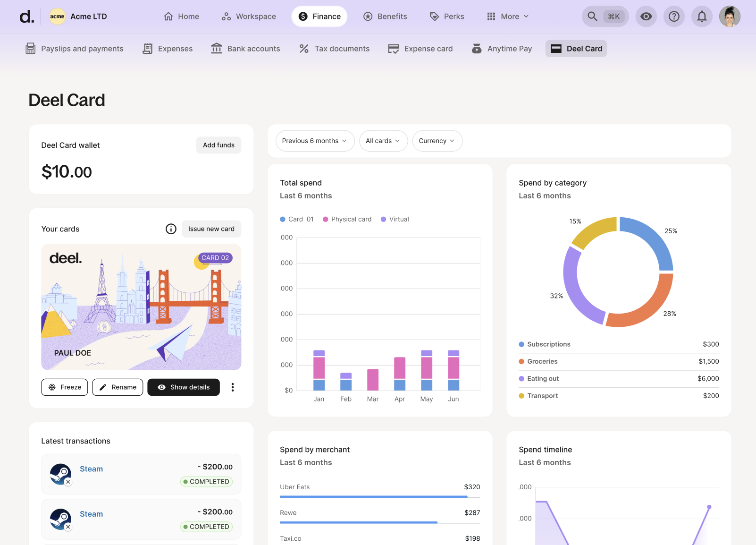
Task: Freeze the displayed Deel card
Action: tap(64, 387)
